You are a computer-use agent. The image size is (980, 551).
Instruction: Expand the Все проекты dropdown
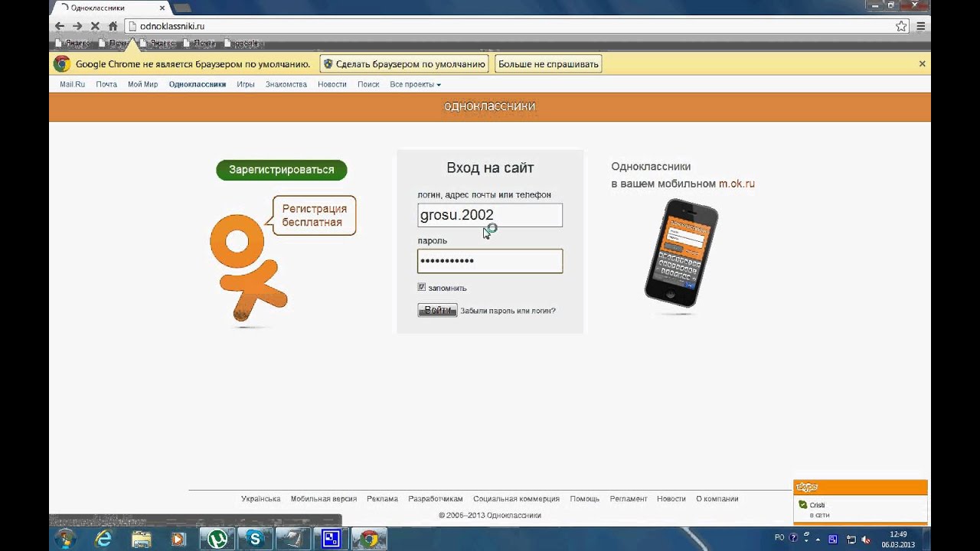(415, 84)
